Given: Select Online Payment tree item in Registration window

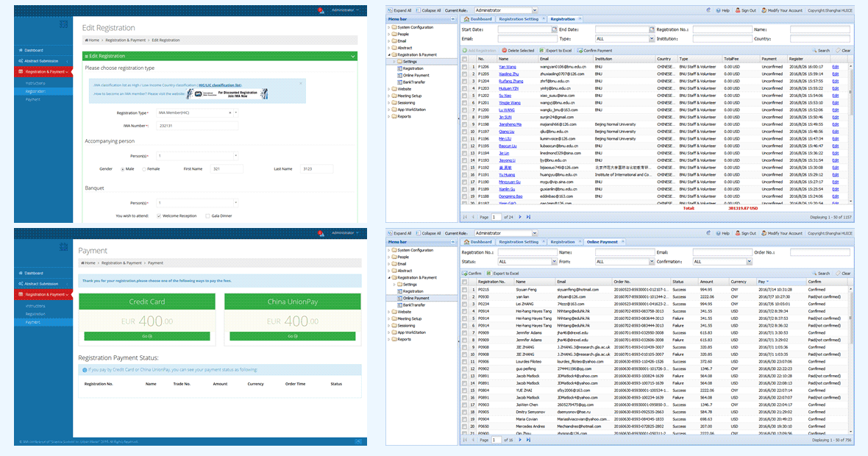Looking at the screenshot, I should click(x=416, y=75).
